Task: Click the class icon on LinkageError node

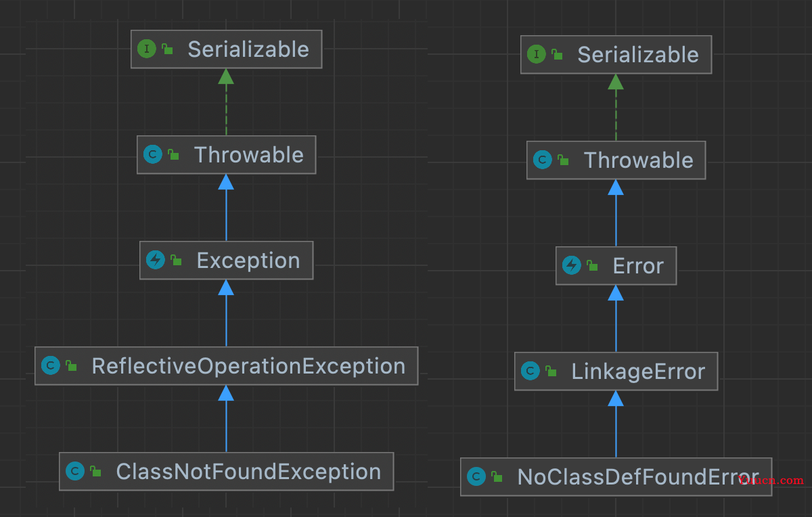Action: (531, 371)
